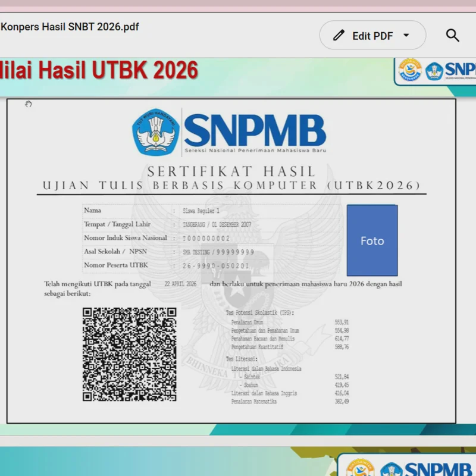Open search with the magnifier icon
The height and width of the screenshot is (476, 476).
[x=452, y=36]
